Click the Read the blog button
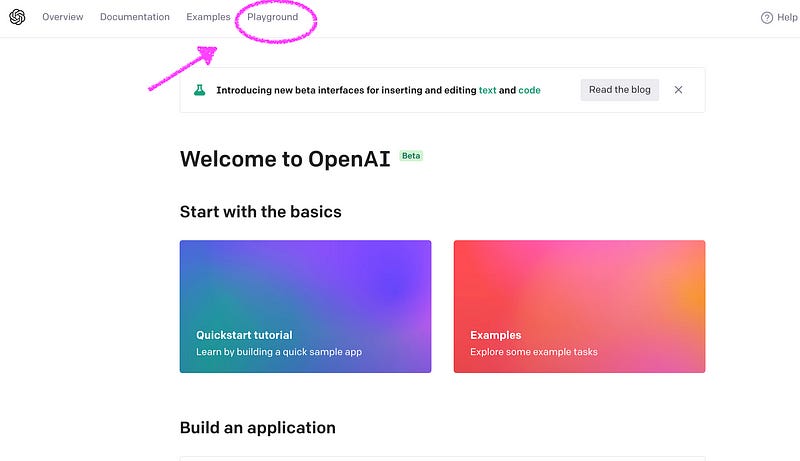 619,90
